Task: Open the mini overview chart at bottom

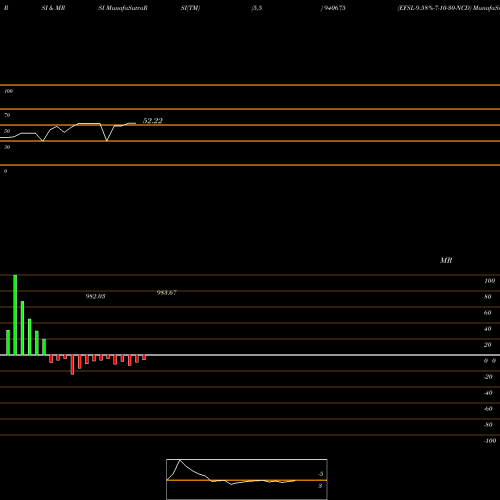Action: point(247,479)
